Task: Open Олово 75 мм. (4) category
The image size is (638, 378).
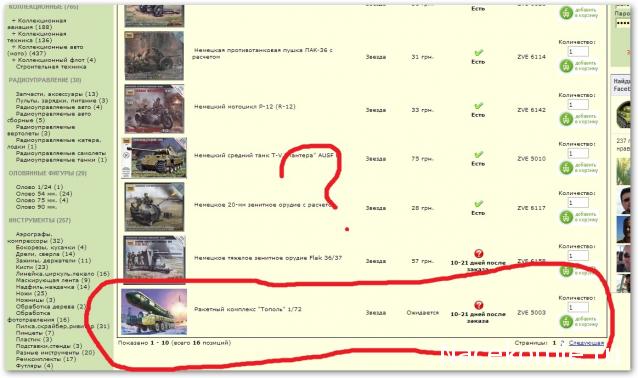Action: 42,200
